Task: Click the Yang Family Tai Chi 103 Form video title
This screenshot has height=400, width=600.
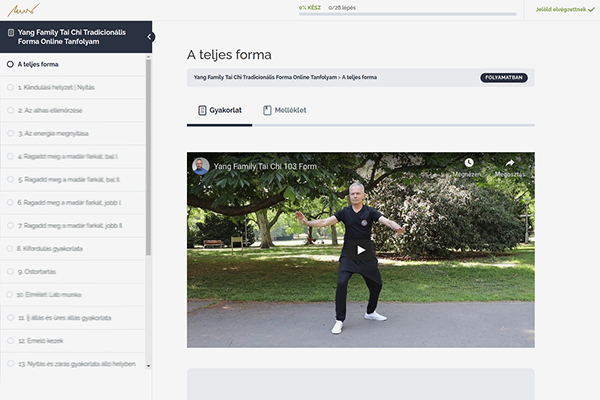Action: click(x=266, y=166)
